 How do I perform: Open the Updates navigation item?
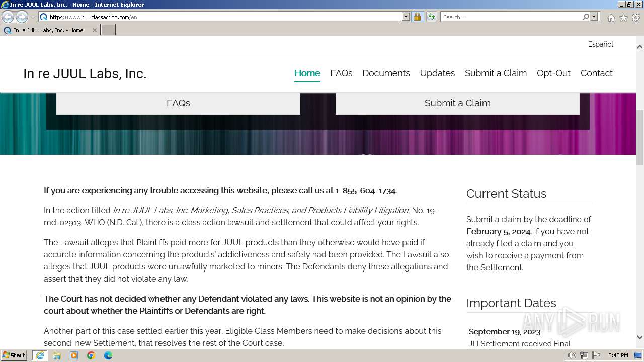click(437, 73)
